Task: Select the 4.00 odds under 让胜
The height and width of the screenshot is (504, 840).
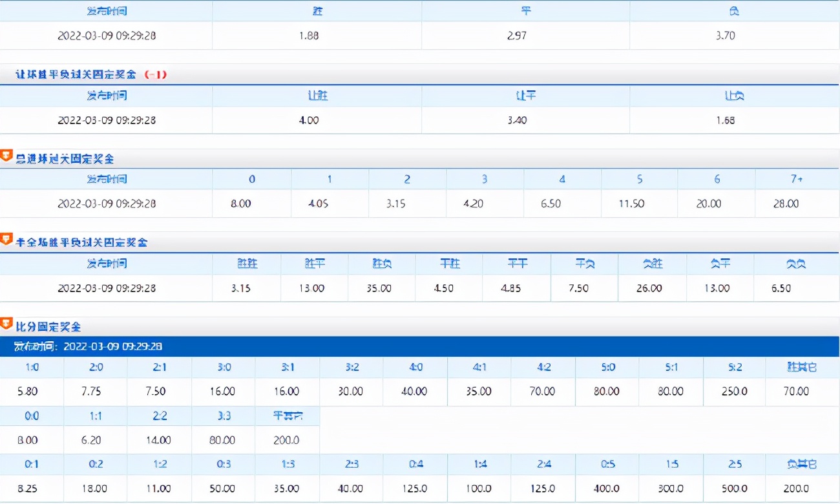Action: [309, 120]
